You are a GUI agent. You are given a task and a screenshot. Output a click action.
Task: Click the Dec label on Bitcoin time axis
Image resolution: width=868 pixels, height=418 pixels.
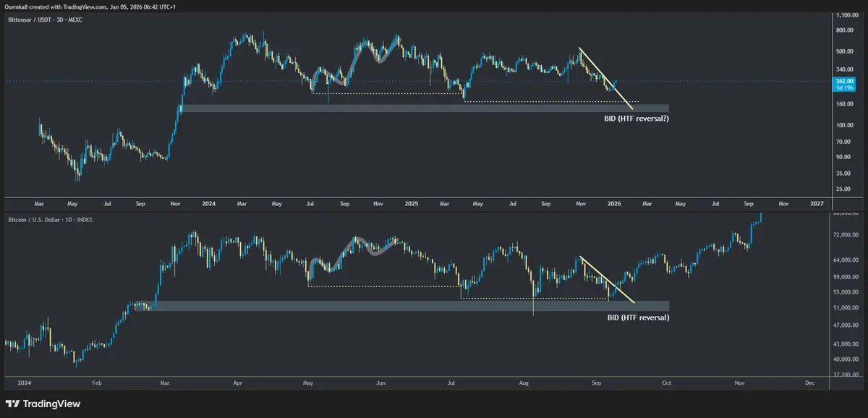coord(809,383)
